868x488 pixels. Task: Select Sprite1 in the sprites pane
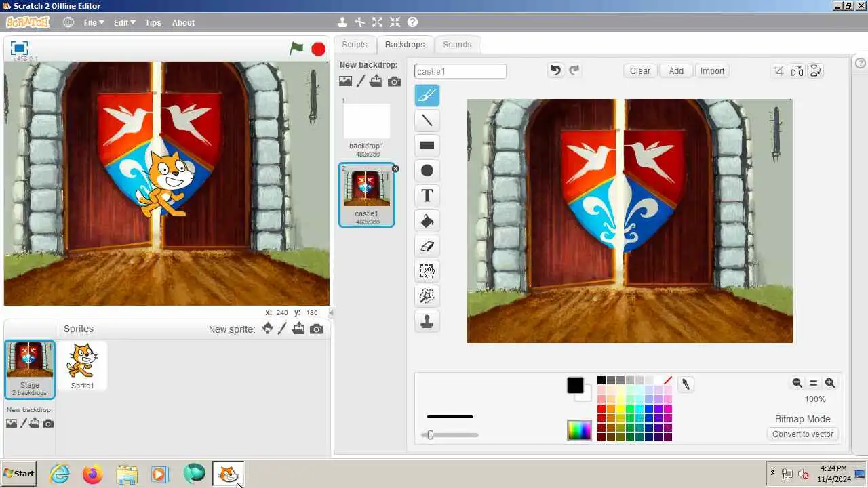[83, 366]
